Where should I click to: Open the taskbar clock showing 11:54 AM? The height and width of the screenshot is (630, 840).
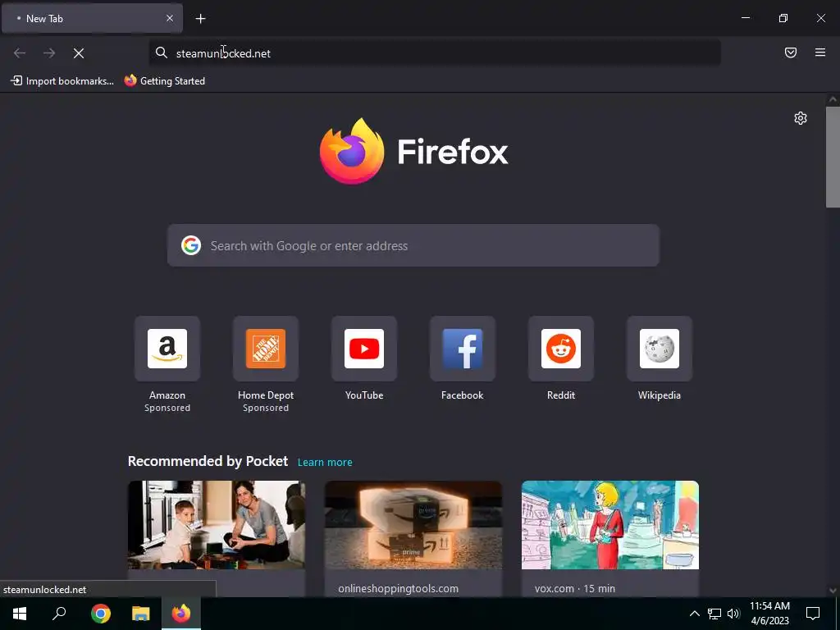pyautogui.click(x=769, y=614)
